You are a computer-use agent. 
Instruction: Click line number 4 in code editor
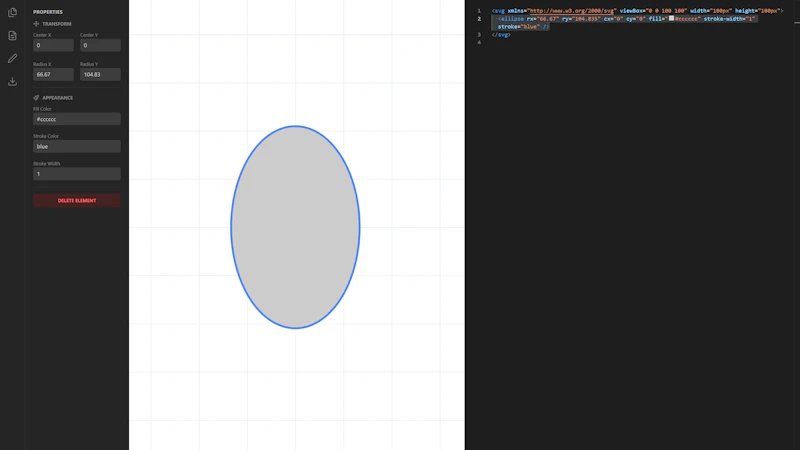(479, 42)
